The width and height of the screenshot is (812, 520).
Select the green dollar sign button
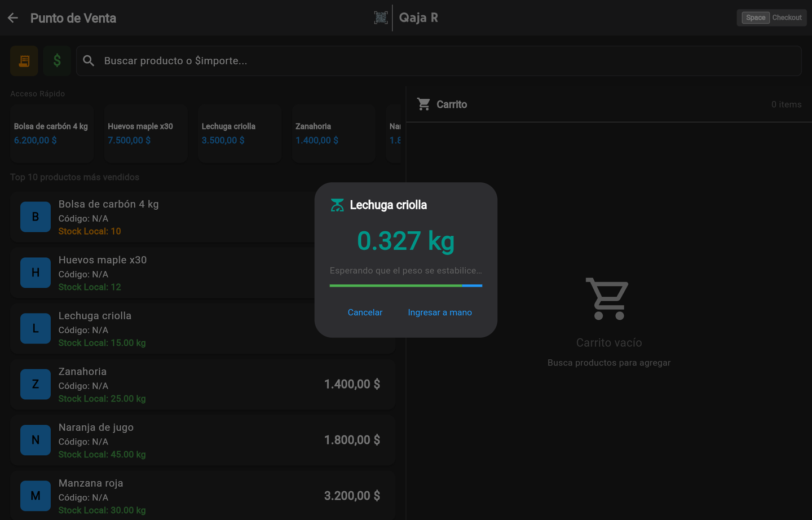pos(57,61)
